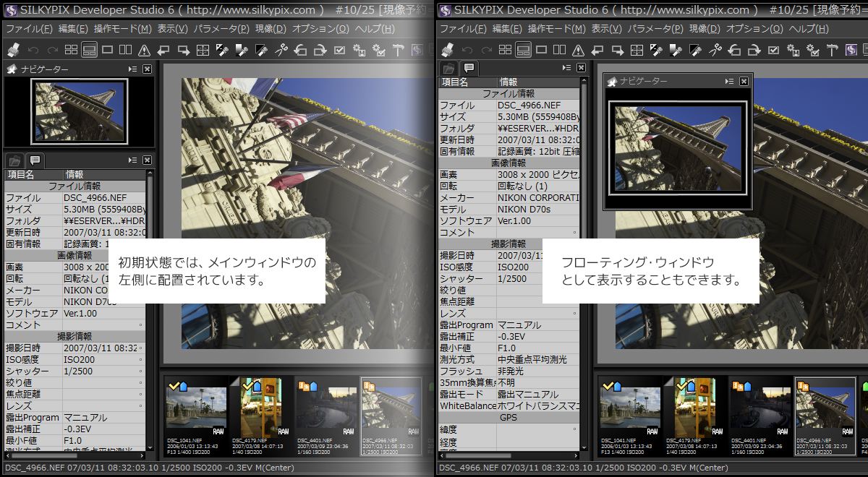Select combination view mode in left window
The height and width of the screenshot is (477, 868).
click(x=89, y=50)
